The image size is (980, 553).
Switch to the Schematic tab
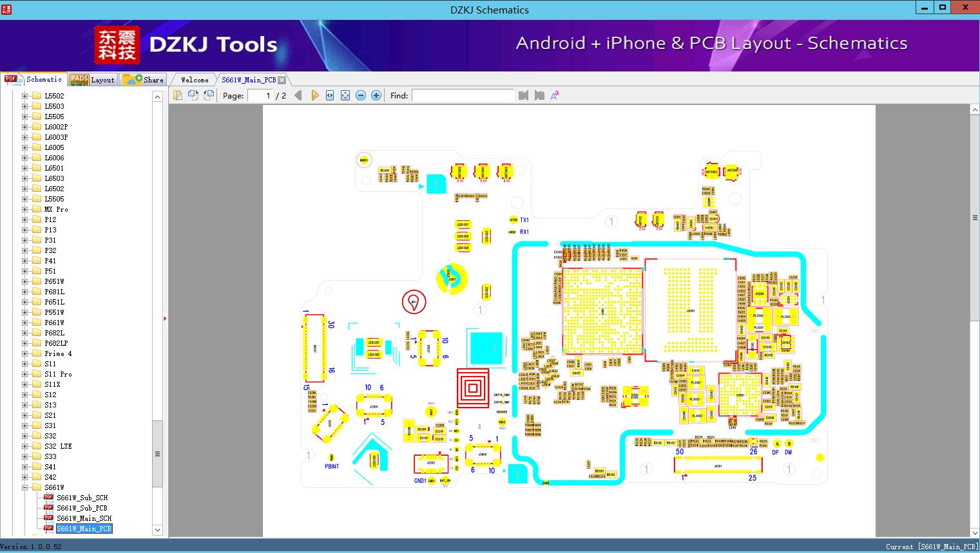click(x=34, y=79)
